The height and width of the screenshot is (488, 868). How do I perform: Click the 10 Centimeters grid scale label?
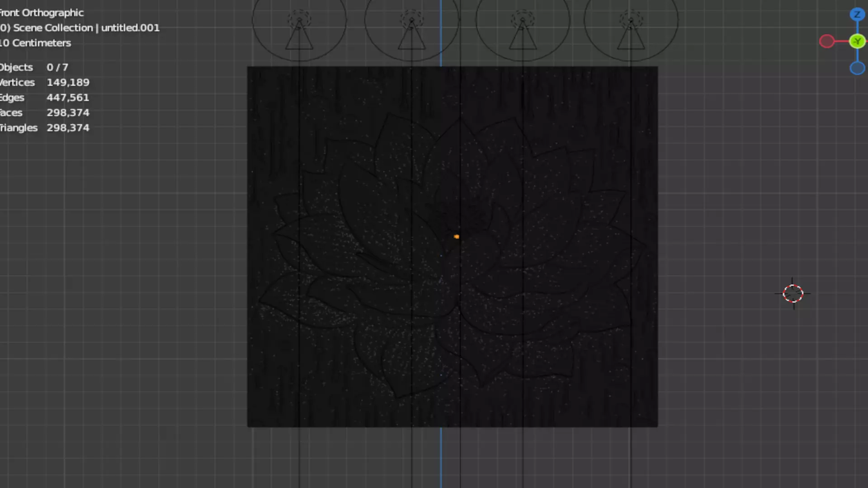(x=36, y=43)
